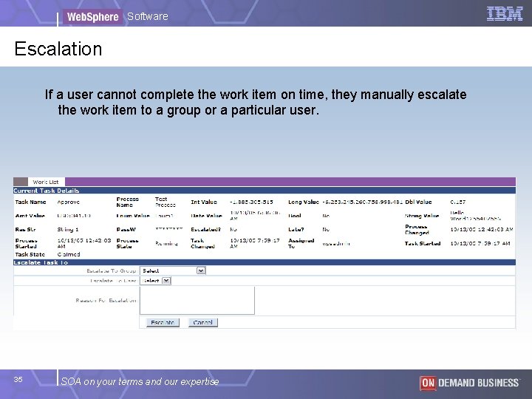Select the PassW masked value
532x399 pixels.
(169, 229)
